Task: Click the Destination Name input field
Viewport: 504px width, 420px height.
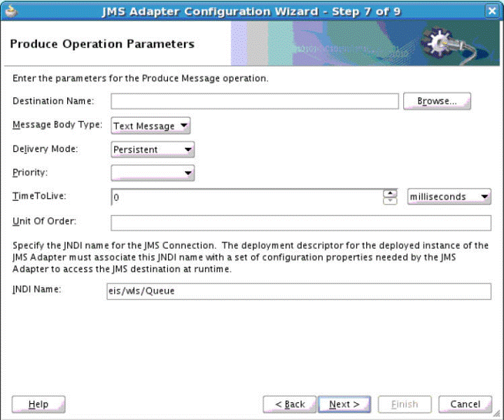Action: point(255,101)
